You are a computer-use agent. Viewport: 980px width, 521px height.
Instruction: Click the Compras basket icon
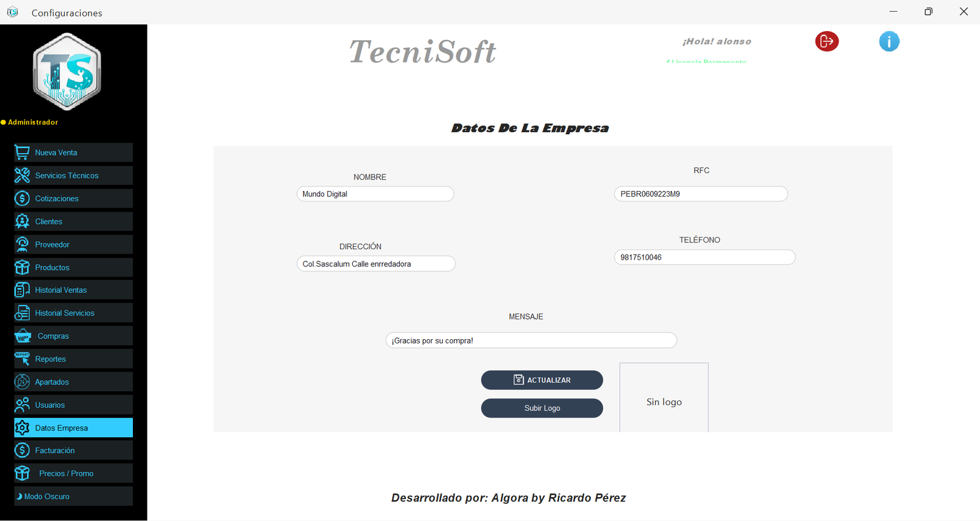[x=23, y=335]
